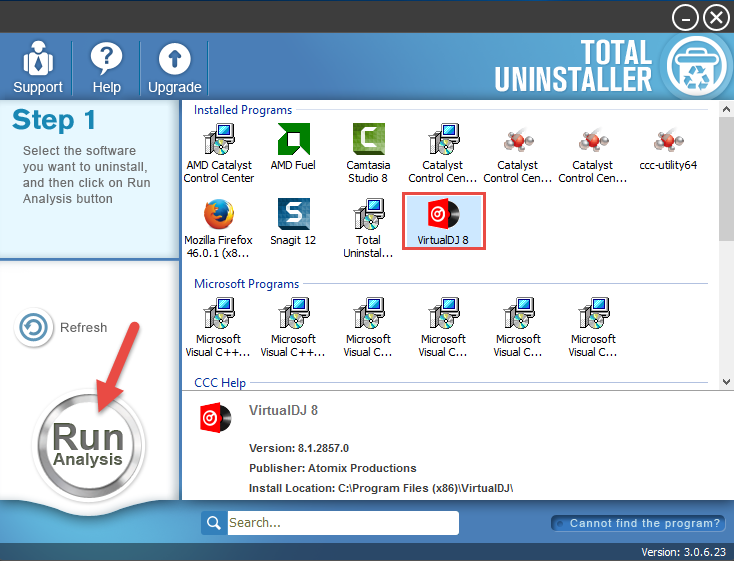
Task: Click Cannot find the program link
Action: point(638,523)
